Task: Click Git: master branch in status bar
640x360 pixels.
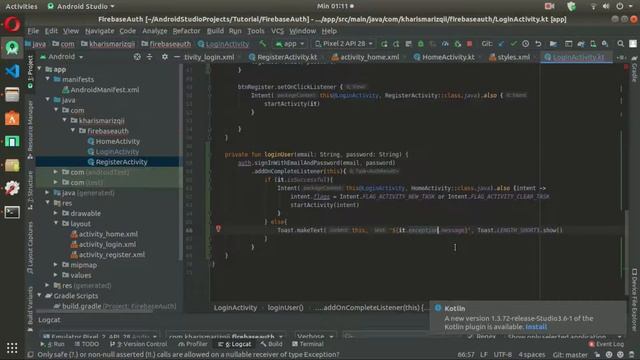Action: tap(570, 355)
